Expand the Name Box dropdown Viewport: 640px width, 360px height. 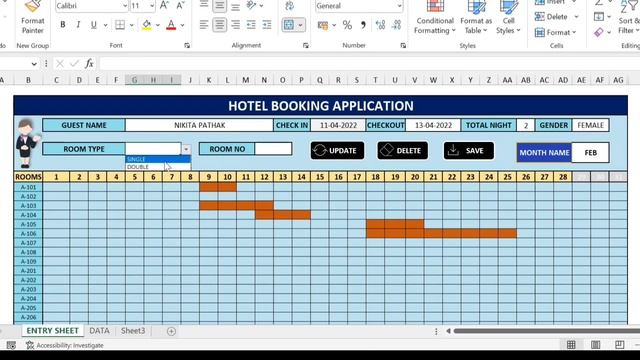coord(34,64)
